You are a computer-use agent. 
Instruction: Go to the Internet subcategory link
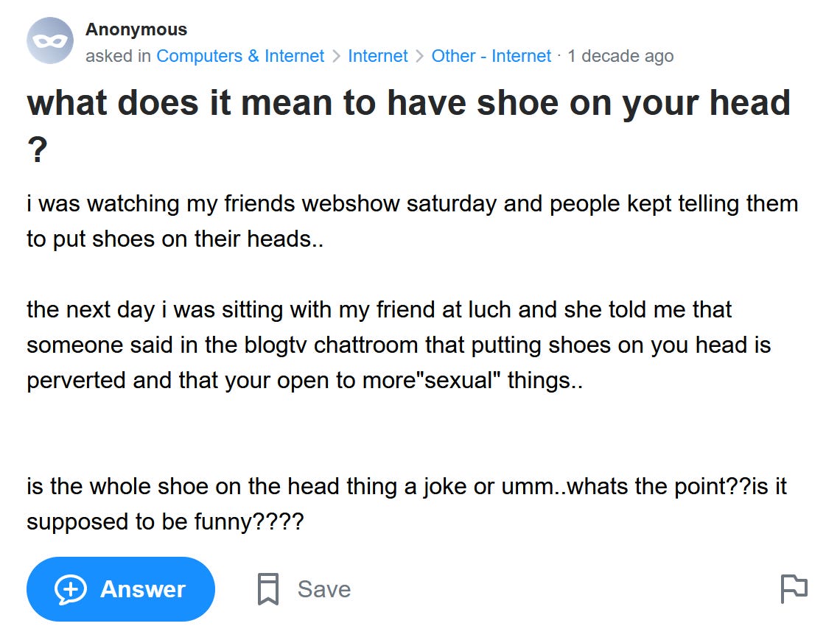click(x=378, y=56)
